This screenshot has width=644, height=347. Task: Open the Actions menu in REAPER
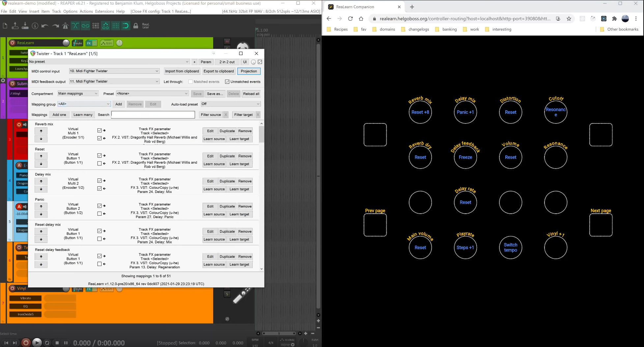tap(86, 11)
